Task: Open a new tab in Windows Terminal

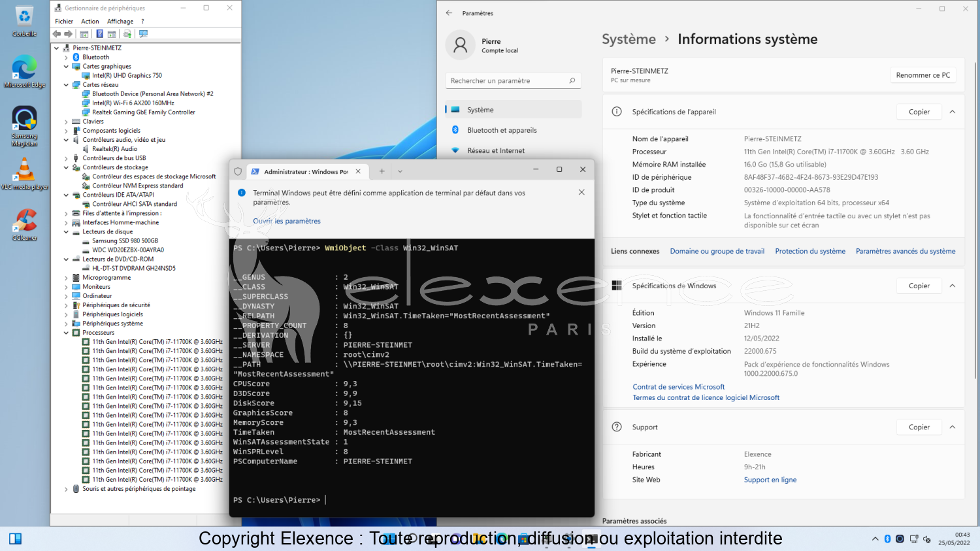Action: point(382,171)
